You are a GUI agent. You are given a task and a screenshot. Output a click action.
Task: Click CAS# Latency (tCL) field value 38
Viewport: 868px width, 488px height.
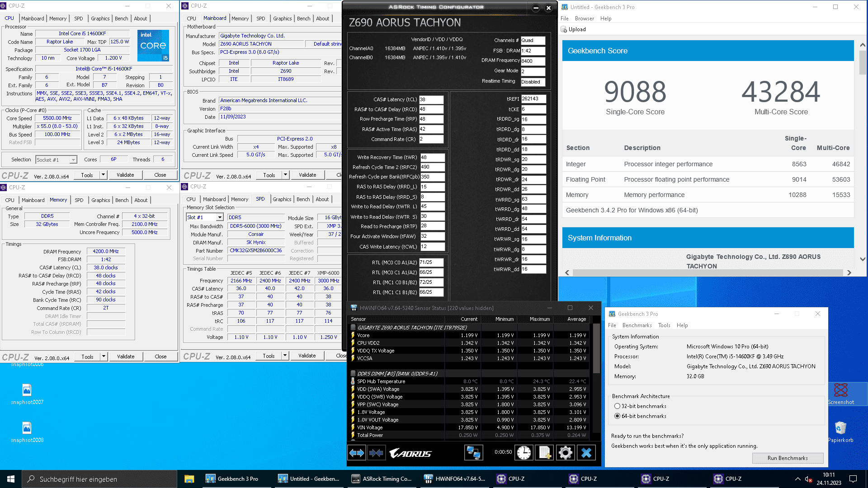pos(431,99)
